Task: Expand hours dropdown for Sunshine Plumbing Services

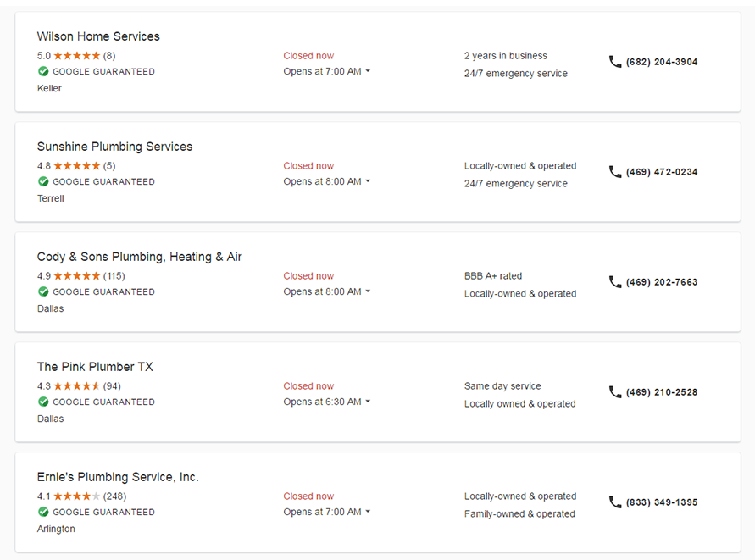Action: point(368,181)
